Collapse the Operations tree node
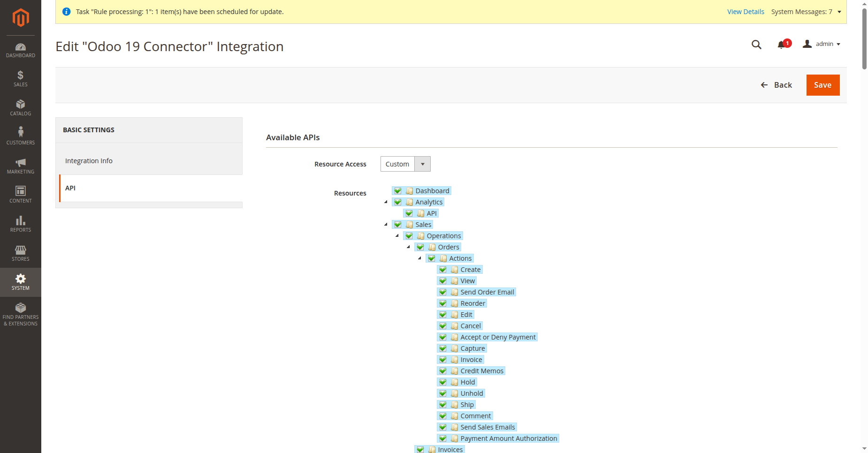This screenshot has width=868, height=453. [x=397, y=236]
